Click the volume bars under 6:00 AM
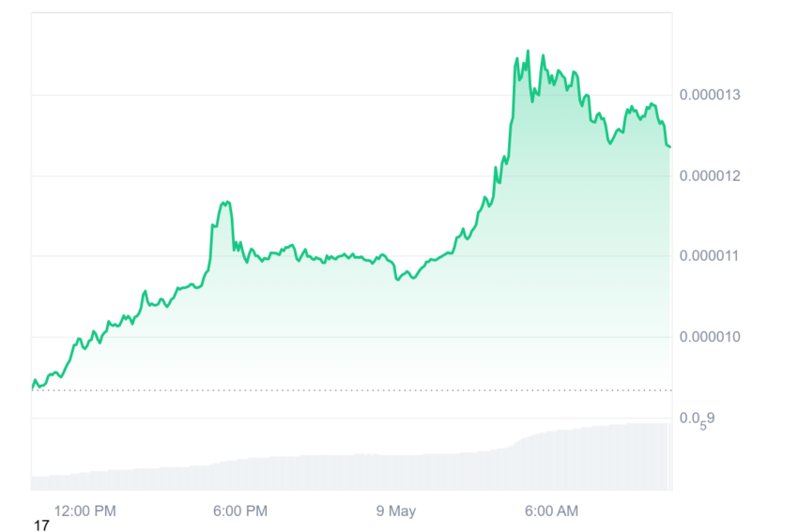Viewport: 798px width, 532px height. point(552,461)
